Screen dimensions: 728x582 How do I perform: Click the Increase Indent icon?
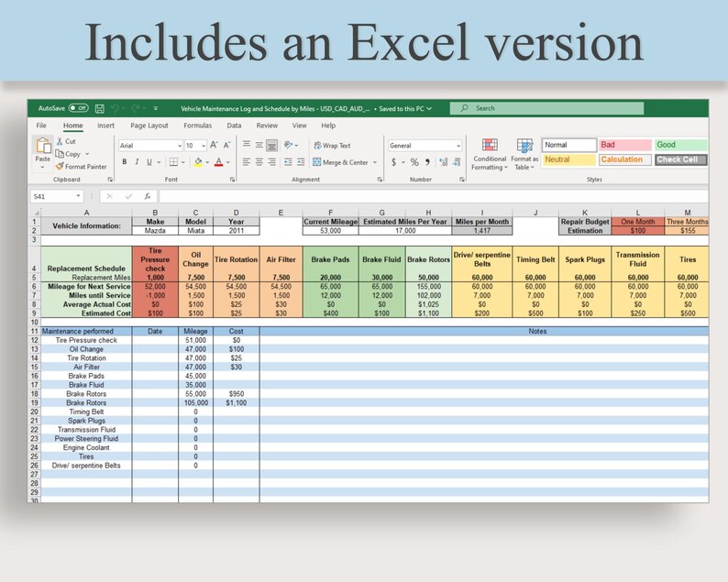pos(301,162)
